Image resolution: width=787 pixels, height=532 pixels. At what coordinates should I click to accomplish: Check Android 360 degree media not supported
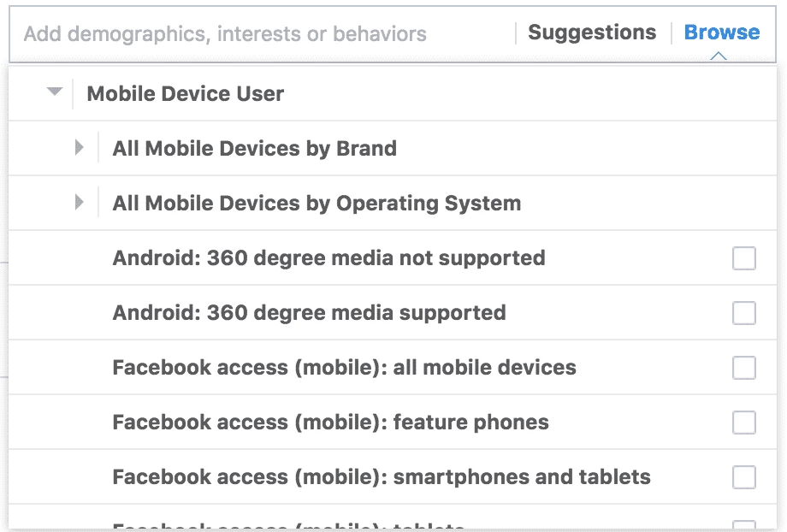point(744,258)
